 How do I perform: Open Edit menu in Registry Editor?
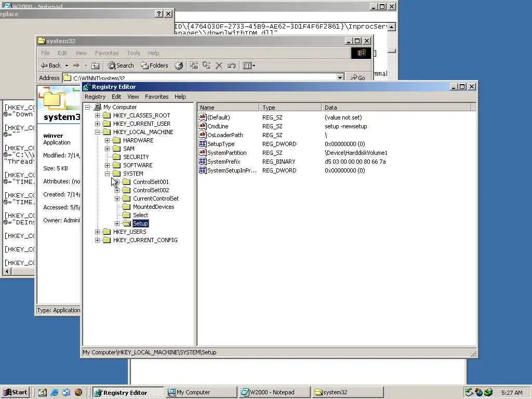[116, 97]
